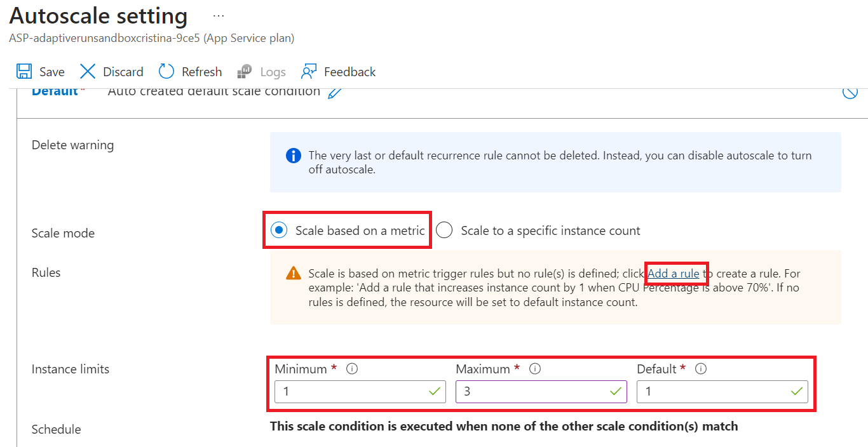Click the Save toolbar label
The image size is (868, 447).
click(52, 72)
